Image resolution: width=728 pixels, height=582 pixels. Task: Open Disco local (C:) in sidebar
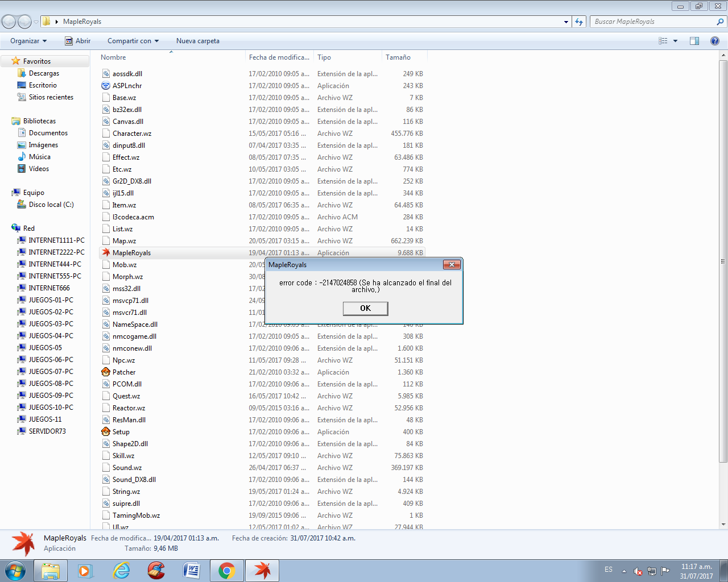51,205
